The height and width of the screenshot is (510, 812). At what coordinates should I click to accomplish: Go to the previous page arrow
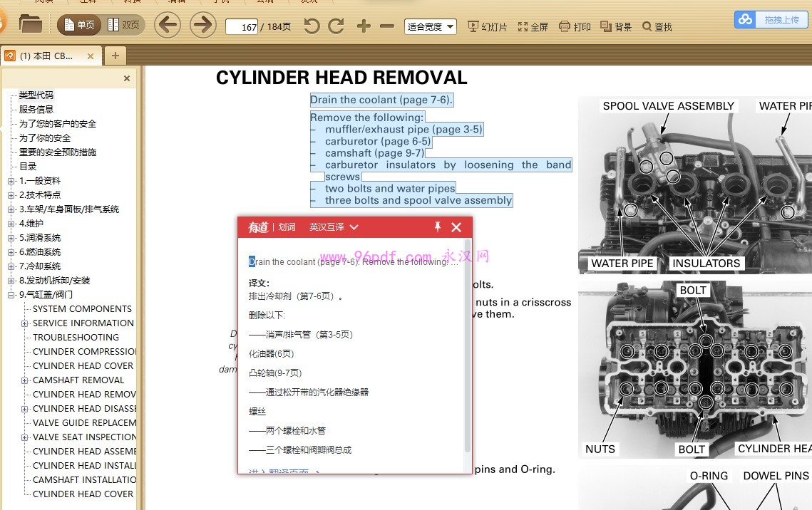click(168, 25)
